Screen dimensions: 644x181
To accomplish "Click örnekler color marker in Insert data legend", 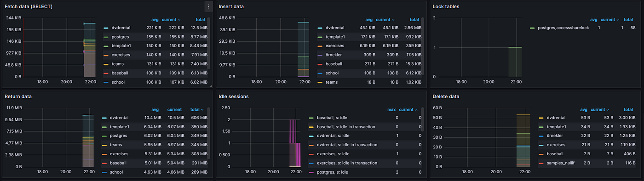I will point(319,55).
